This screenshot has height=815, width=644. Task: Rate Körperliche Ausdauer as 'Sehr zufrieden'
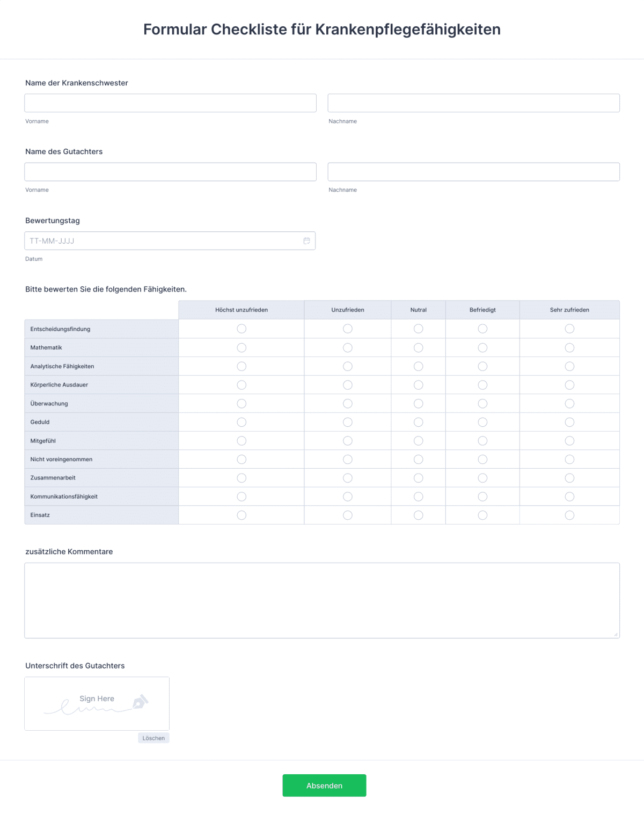tap(569, 384)
